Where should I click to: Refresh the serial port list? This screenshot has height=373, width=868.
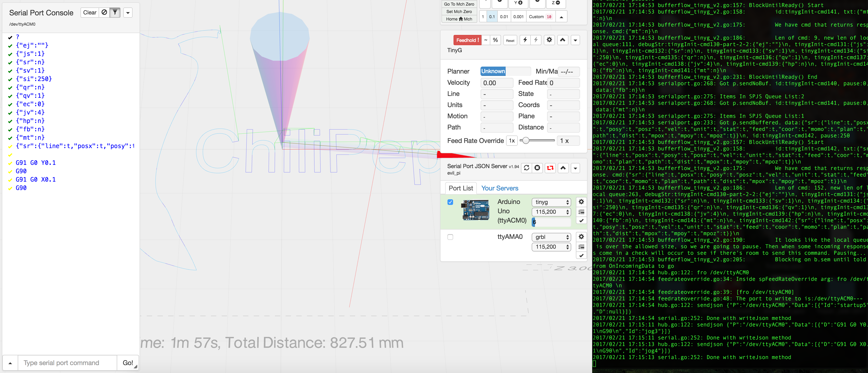(526, 168)
